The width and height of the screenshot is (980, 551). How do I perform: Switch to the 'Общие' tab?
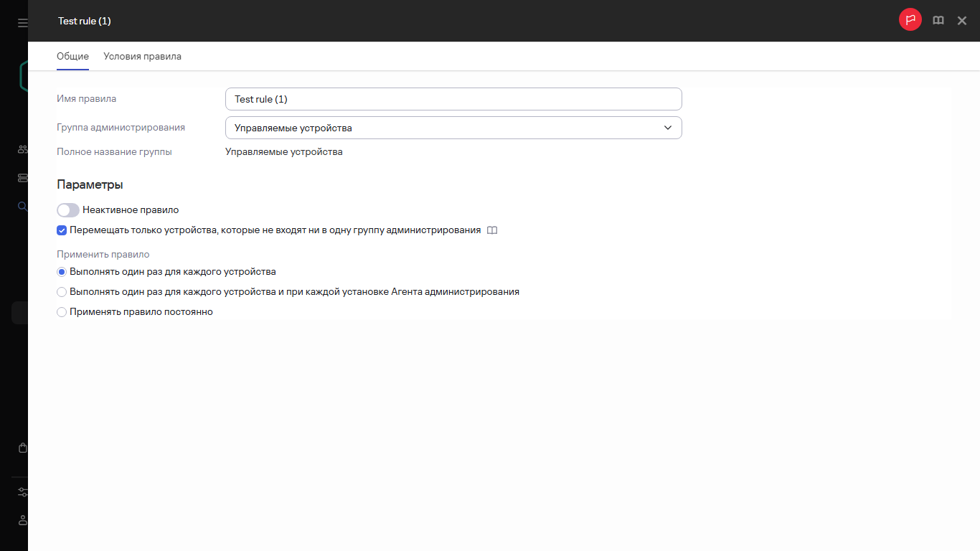72,57
